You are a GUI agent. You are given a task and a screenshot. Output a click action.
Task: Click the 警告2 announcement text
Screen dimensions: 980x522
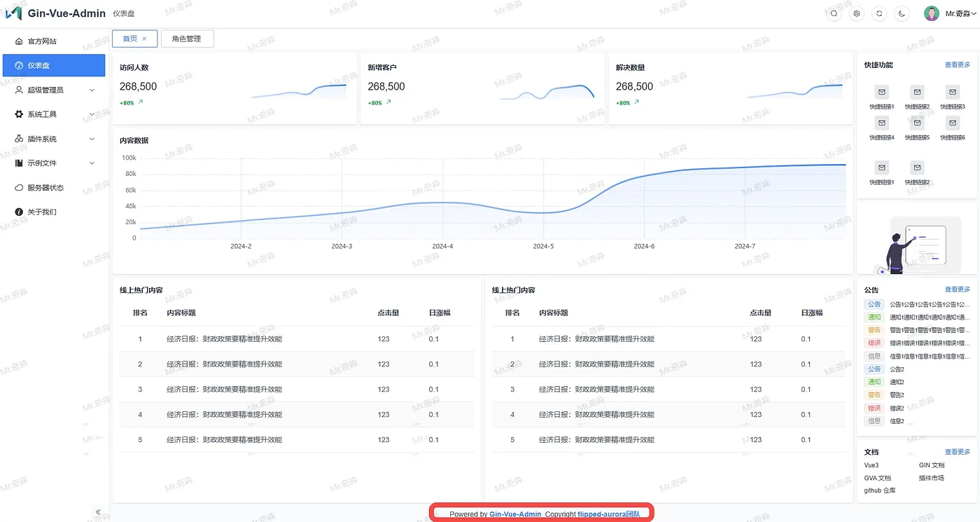click(897, 395)
